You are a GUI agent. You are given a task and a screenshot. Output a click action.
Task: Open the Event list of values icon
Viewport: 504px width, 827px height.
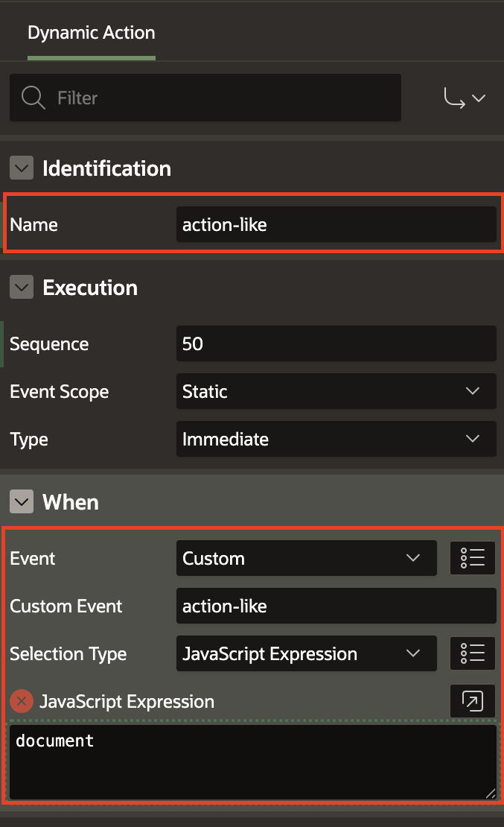473,558
